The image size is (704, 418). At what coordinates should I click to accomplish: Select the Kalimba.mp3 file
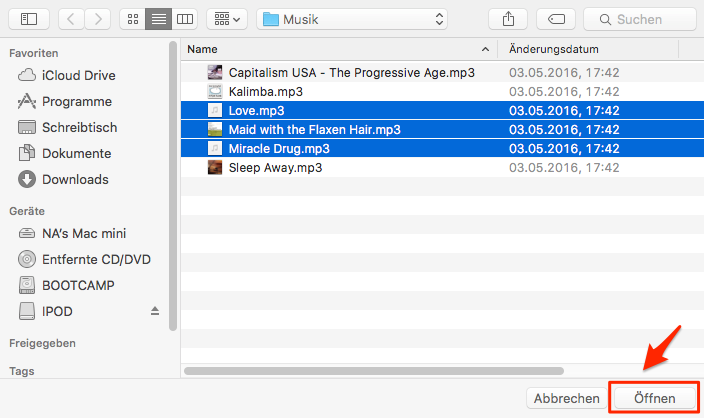coord(442,92)
